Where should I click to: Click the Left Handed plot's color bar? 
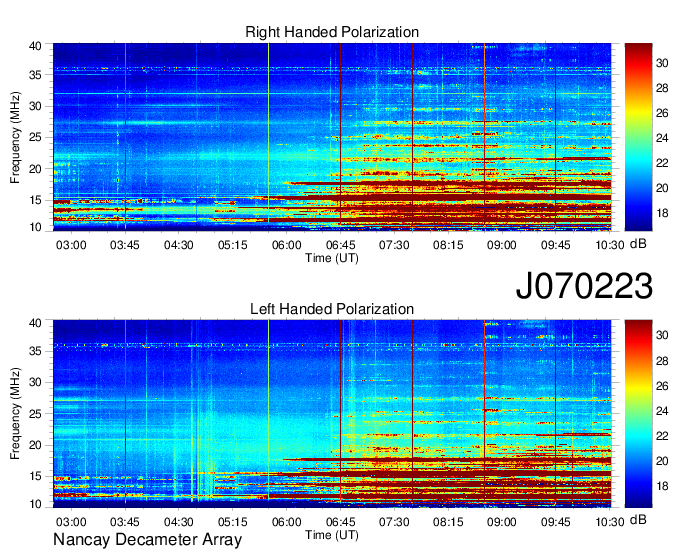click(638, 414)
